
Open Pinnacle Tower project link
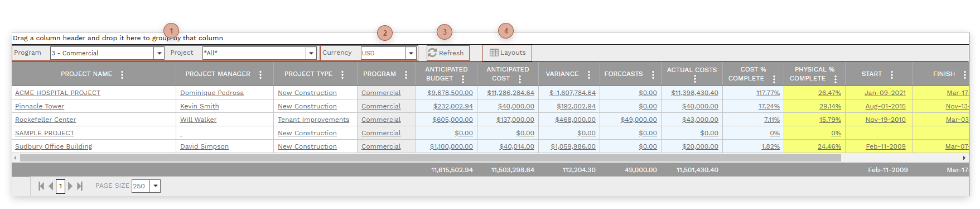(x=40, y=106)
